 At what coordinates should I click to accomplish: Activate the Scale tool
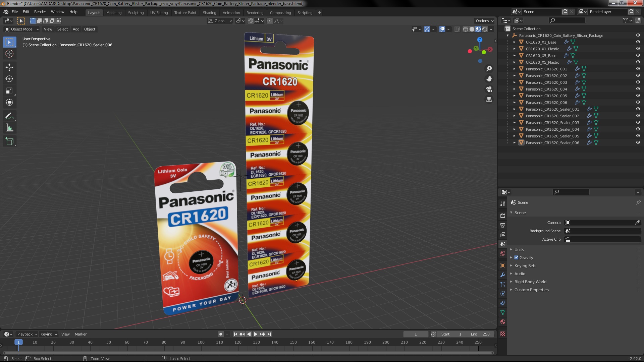9,91
